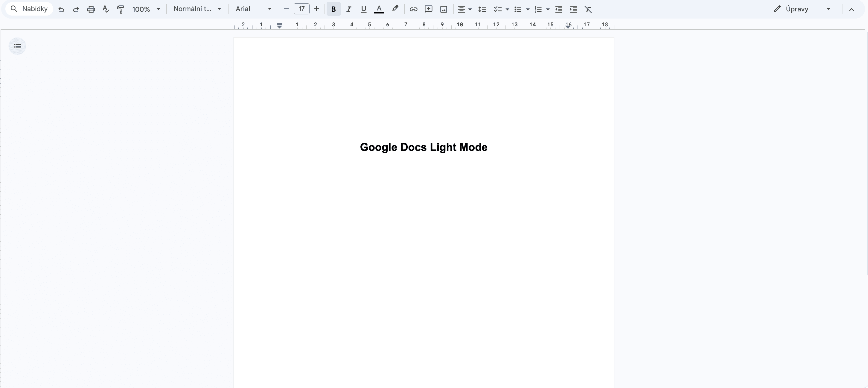
Task: Toggle bold formatting off
Action: (x=334, y=9)
